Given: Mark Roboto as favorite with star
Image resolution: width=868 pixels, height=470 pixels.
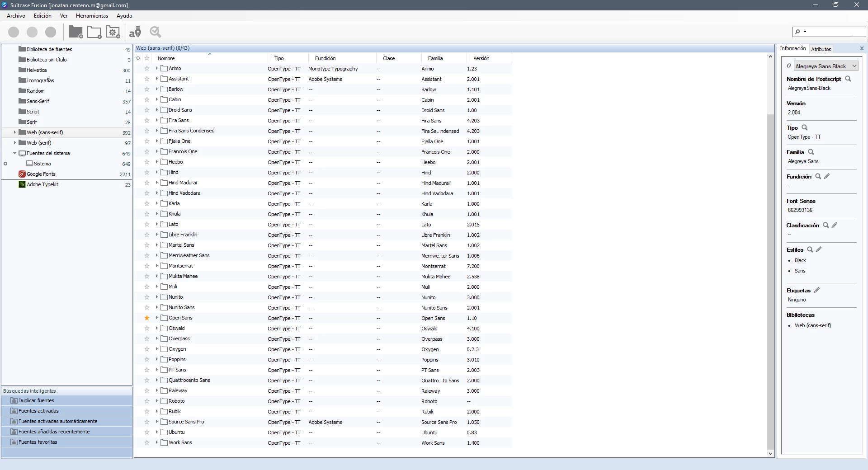Looking at the screenshot, I should (147, 401).
